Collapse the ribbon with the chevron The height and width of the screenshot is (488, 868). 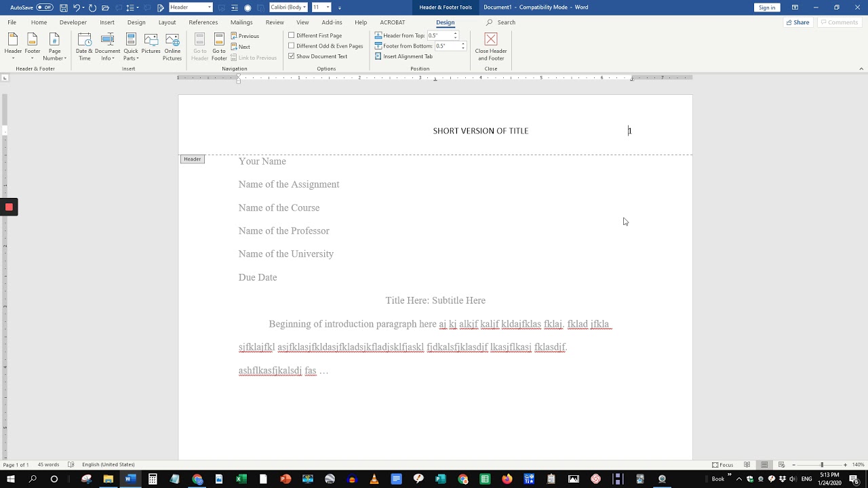click(x=861, y=68)
